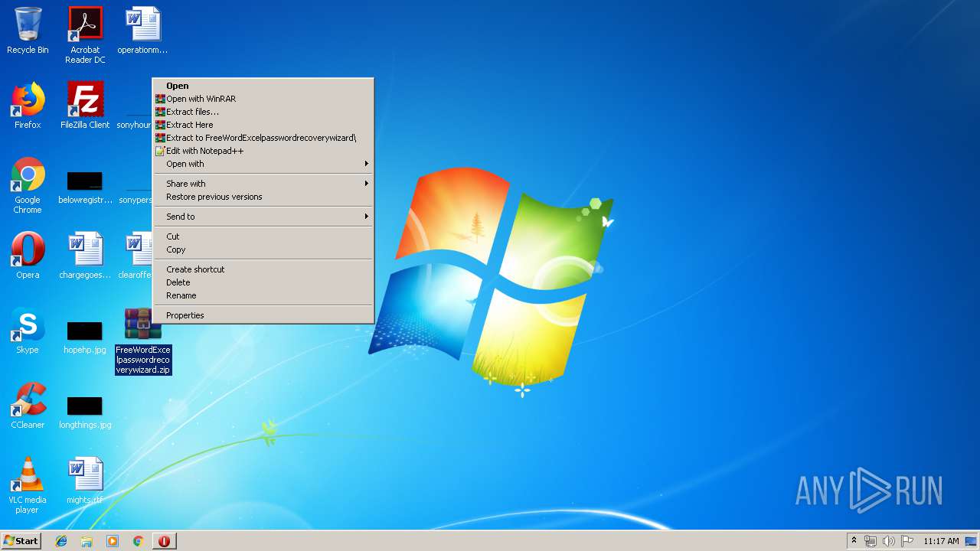Select the VLC media player shortcut
The height and width of the screenshot is (551, 980).
click(x=28, y=485)
